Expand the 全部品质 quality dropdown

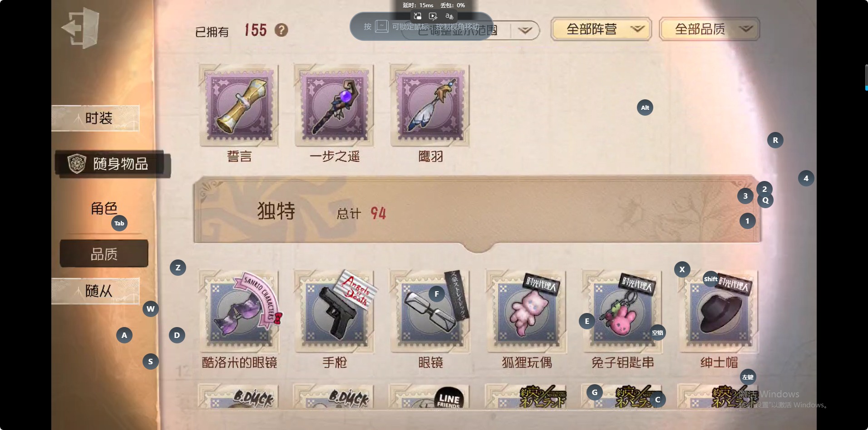(x=709, y=29)
